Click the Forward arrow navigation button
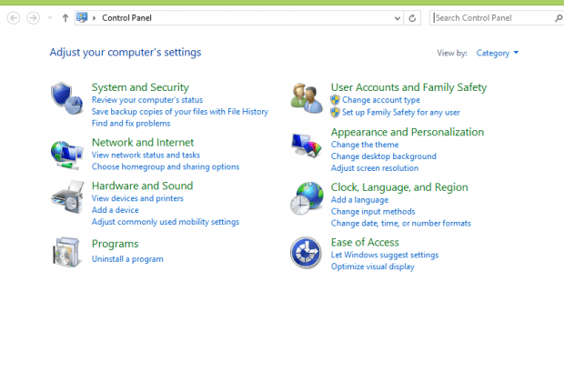The image size is (564, 392). point(33,18)
